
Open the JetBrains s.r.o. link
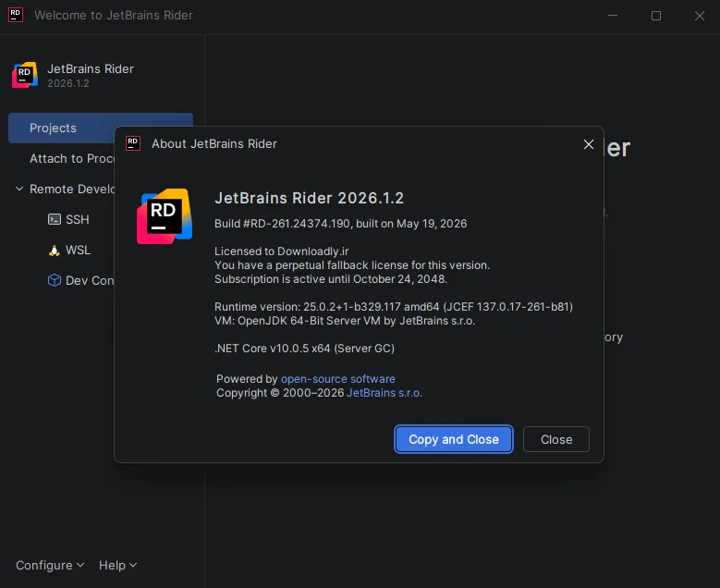coord(384,393)
